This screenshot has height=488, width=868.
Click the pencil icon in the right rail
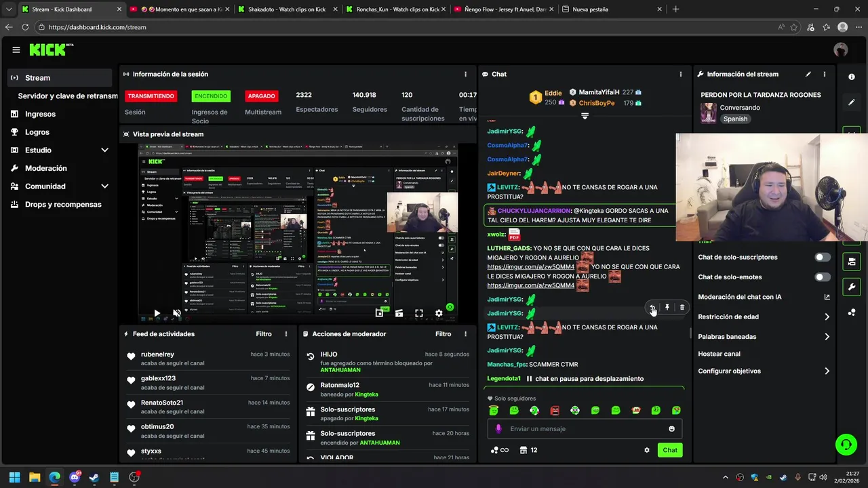tap(852, 102)
